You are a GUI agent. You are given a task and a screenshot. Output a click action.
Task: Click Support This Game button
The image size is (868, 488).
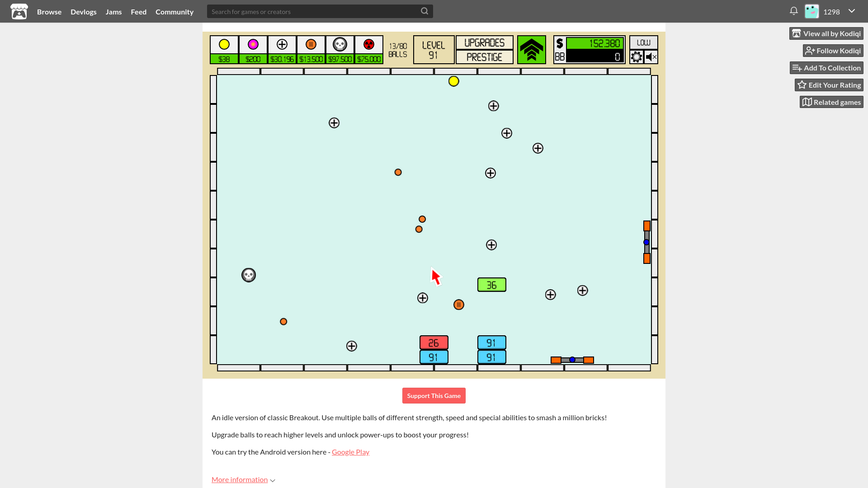[434, 395]
